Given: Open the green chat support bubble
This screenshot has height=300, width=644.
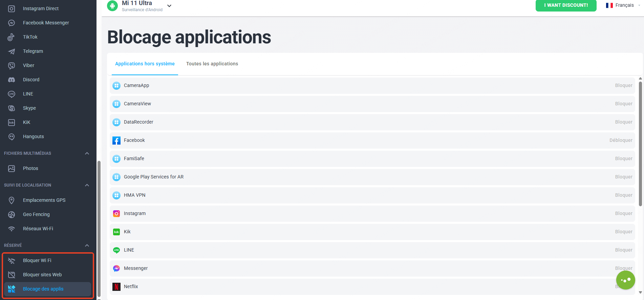Looking at the screenshot, I should (x=625, y=280).
